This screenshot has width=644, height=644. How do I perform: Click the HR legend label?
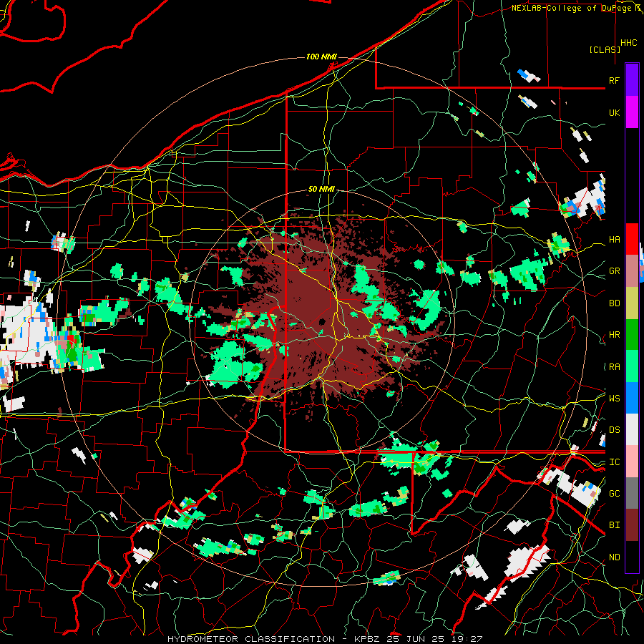(x=615, y=335)
